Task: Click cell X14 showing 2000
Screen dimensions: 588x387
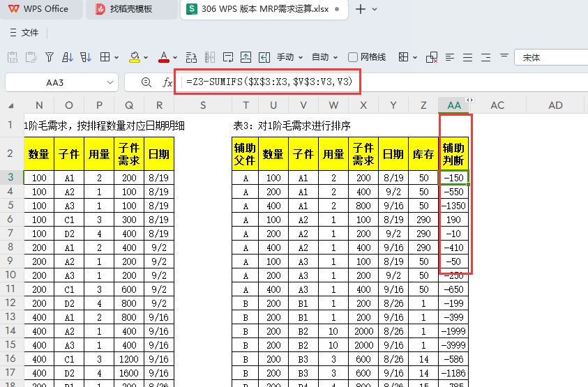Action: click(x=363, y=331)
